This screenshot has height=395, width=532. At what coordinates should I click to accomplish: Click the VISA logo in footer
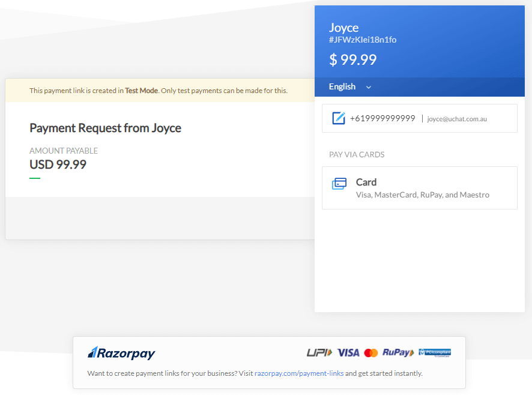point(348,353)
